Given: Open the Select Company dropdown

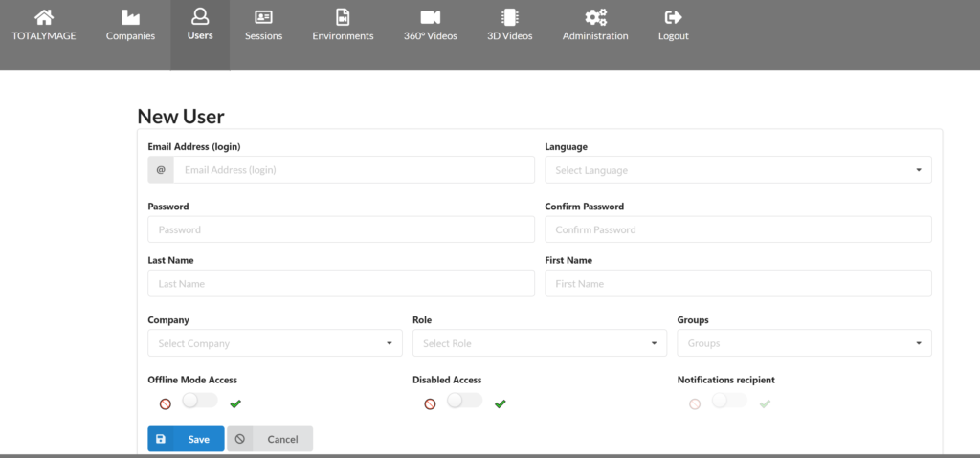Looking at the screenshot, I should 275,343.
